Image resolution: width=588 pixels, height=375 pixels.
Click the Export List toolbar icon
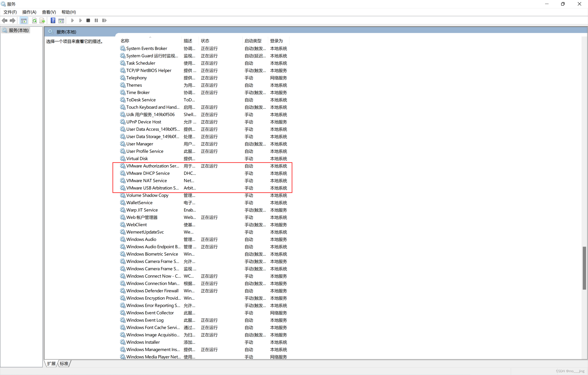tap(42, 21)
